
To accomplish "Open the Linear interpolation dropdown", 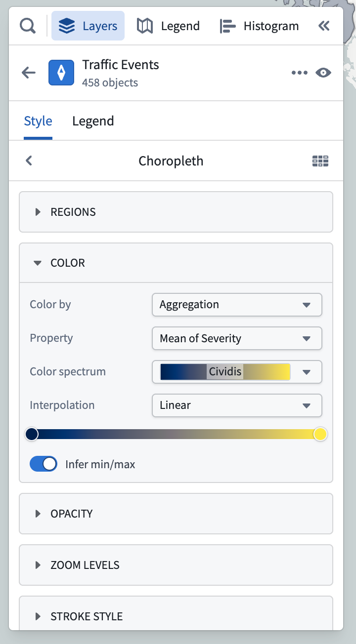I will pos(237,405).
